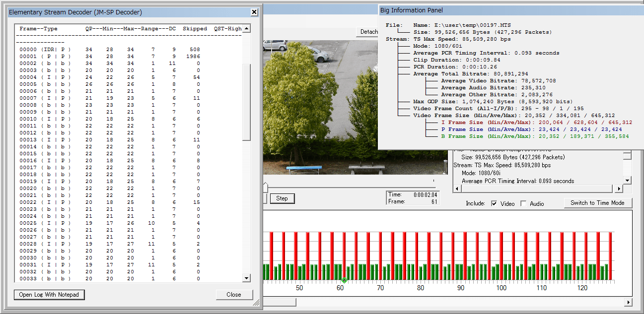Screen dimensions: 644x314
Task: Click the green frame marker at frame 61
Action: point(345,281)
